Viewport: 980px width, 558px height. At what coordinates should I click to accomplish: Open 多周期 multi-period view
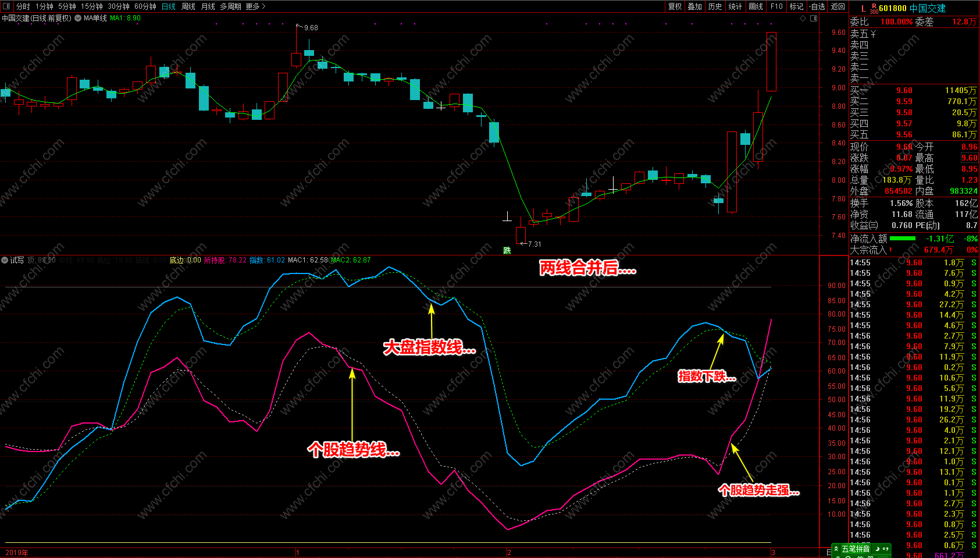pyautogui.click(x=230, y=6)
